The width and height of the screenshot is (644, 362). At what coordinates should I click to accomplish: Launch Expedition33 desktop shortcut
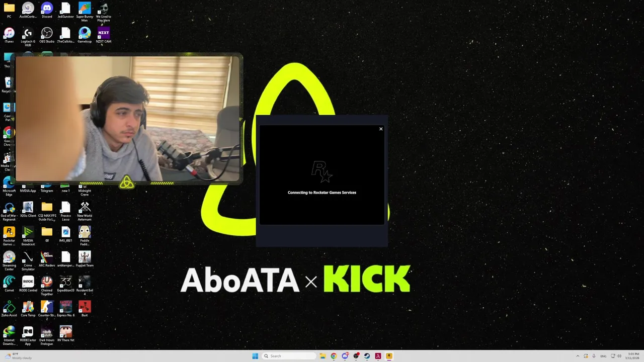pos(65,285)
